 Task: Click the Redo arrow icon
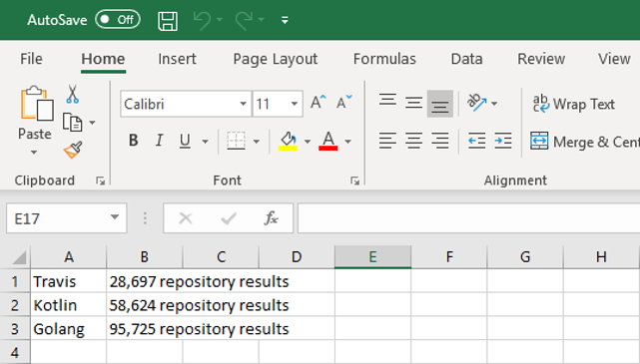tap(244, 20)
